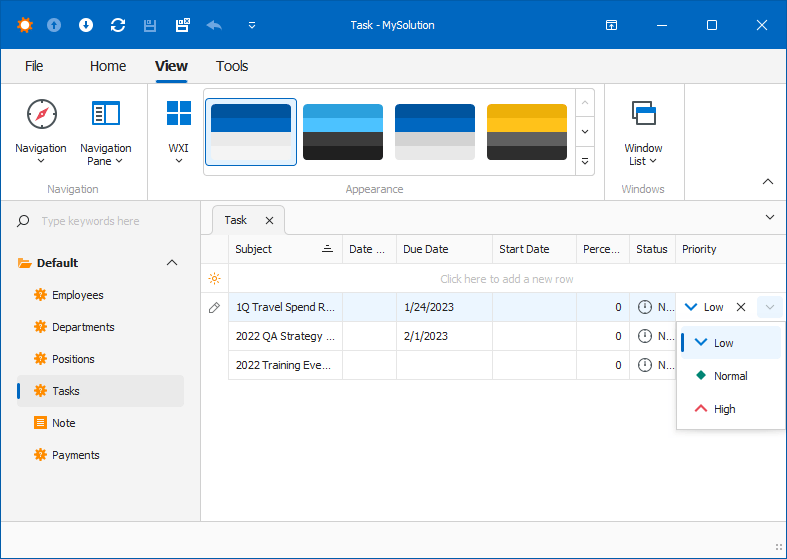Open the File menu
The image size is (787, 559).
34,66
